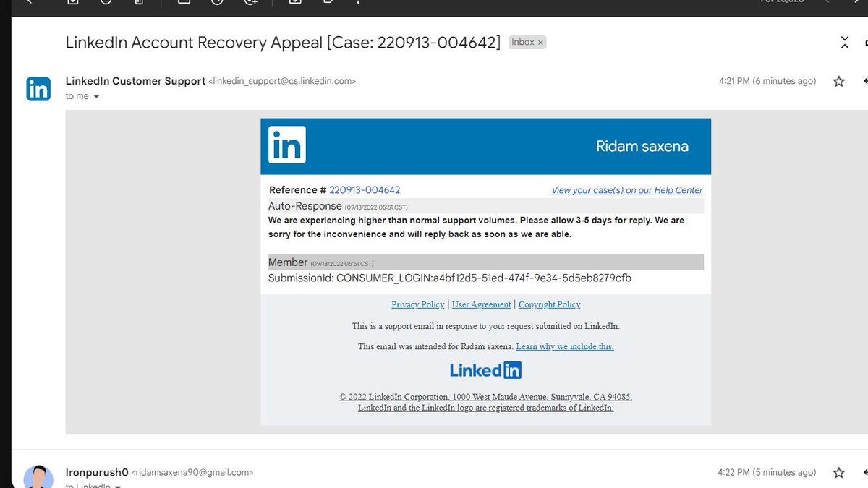This screenshot has height=488, width=868.
Task: Collapse all messages in the conversation
Action: (844, 43)
